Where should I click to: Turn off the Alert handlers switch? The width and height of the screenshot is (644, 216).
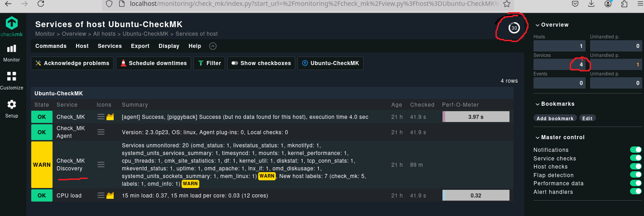[635, 192]
